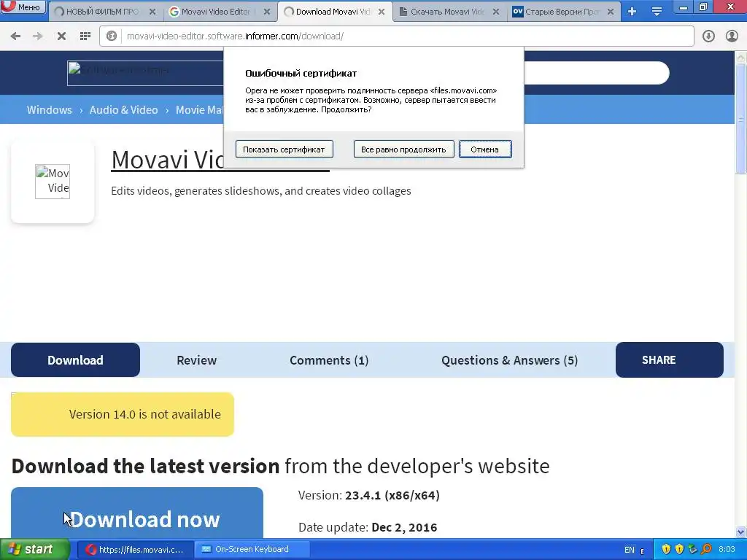747x560 pixels.
Task: Close the Старые Версии Про tab
Action: coord(611,12)
